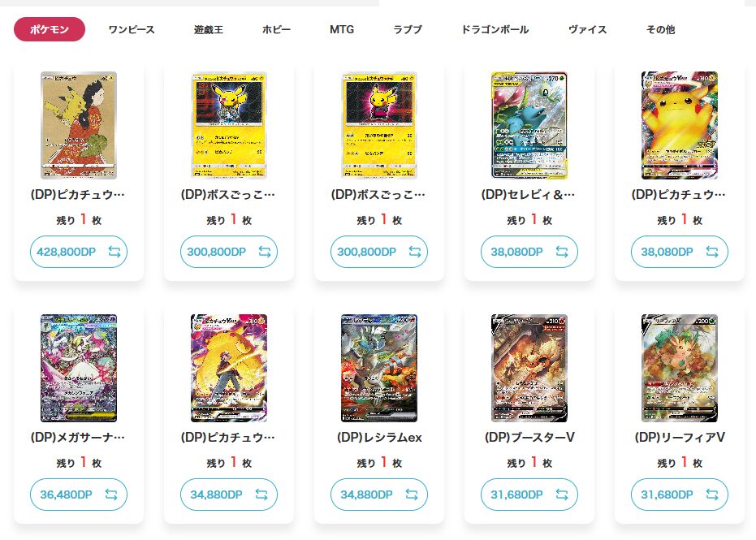
Task: Click exchange arrows icon beside 31,680DP for リーフィアV
Action: coord(712,495)
